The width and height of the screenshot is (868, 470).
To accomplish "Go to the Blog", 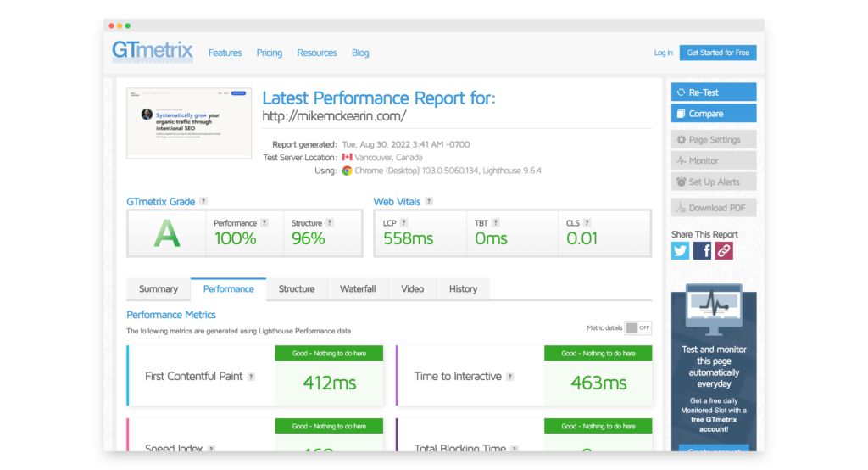I will 360,53.
